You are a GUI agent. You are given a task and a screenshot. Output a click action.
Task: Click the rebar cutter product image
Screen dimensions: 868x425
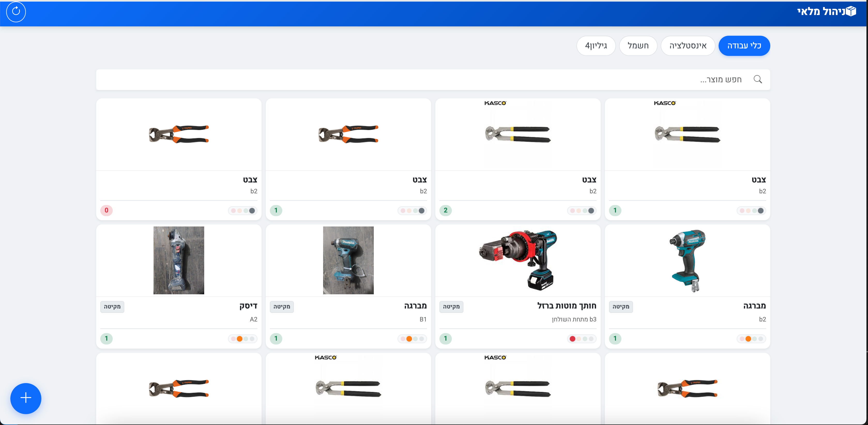click(x=518, y=260)
